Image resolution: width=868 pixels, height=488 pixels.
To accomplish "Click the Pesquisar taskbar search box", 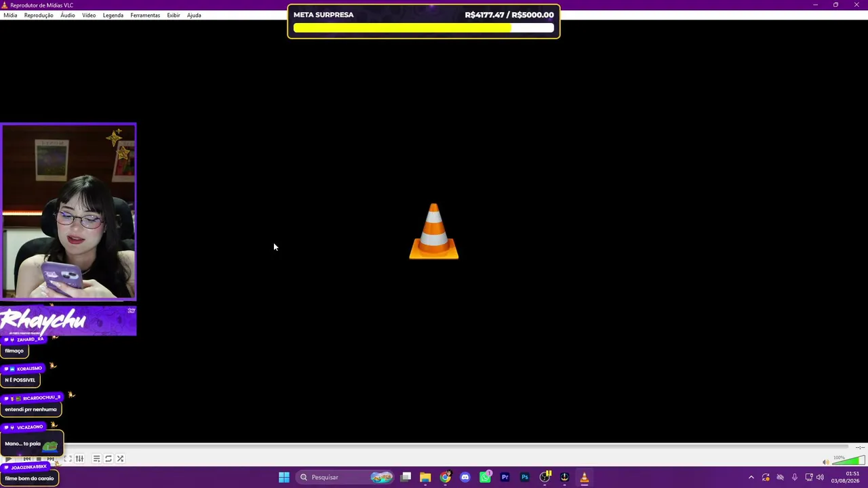I will coord(346,477).
